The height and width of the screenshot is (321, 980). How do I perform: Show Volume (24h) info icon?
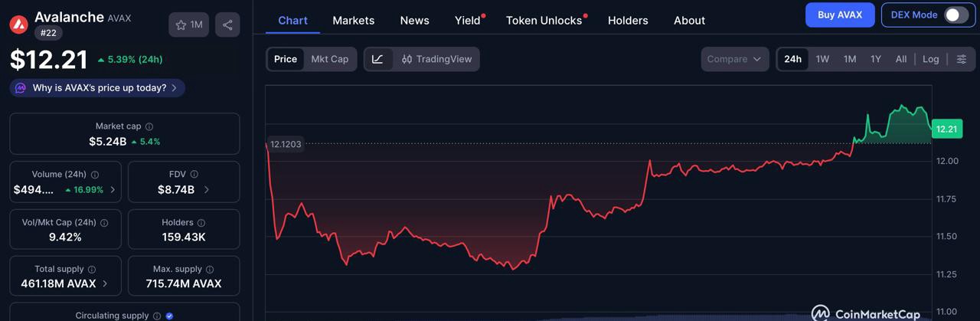(94, 175)
